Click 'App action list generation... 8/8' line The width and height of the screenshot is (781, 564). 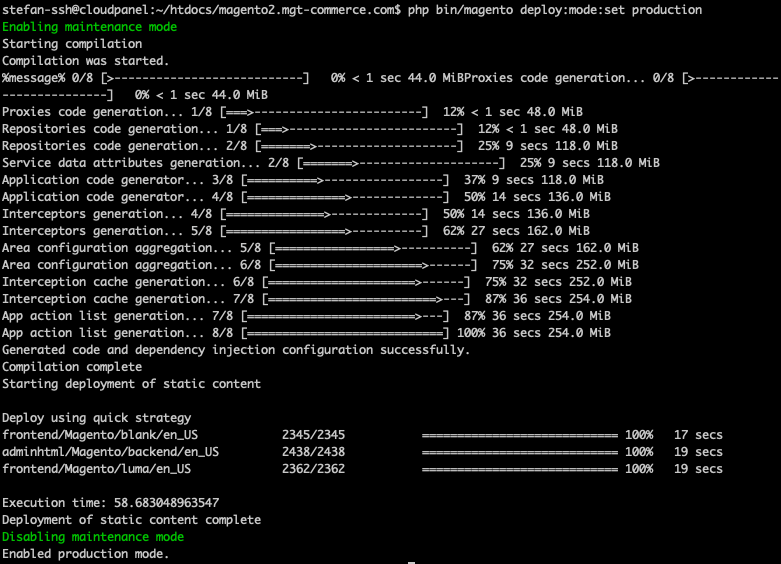[x=306, y=333]
